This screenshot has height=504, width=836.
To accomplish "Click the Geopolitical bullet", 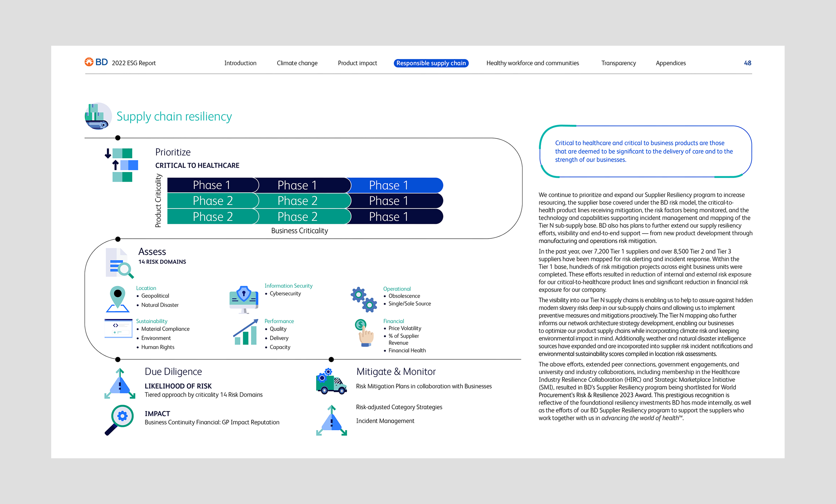I will [155, 296].
